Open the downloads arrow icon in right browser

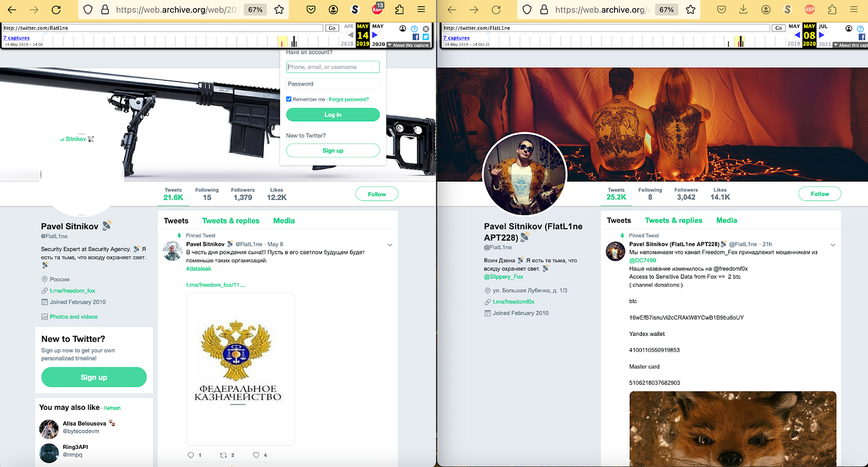pos(743,10)
